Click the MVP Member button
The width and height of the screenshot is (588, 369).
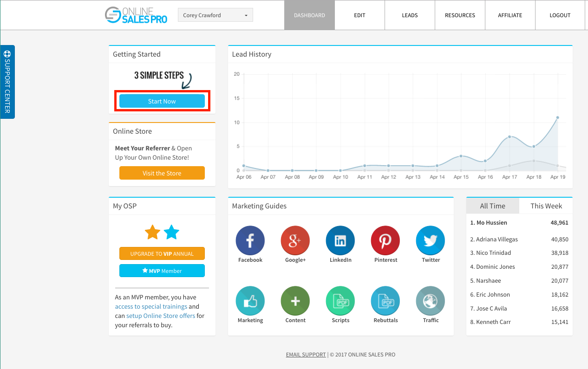tap(162, 271)
